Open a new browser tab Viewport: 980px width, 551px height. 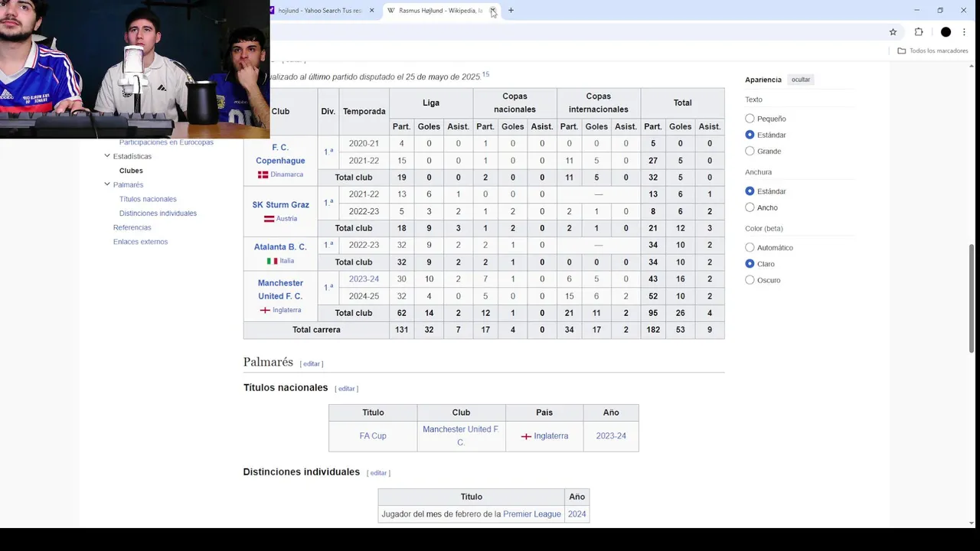(x=511, y=10)
